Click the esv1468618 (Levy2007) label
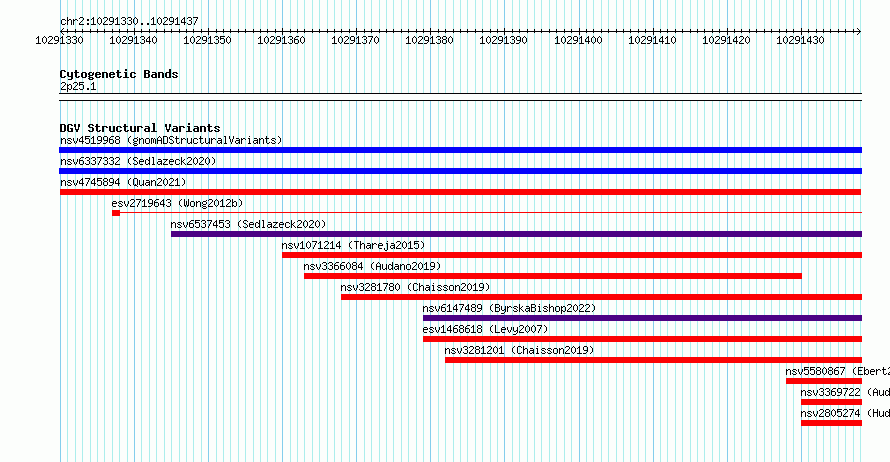Image resolution: width=890 pixels, height=462 pixels. pyautogui.click(x=485, y=329)
